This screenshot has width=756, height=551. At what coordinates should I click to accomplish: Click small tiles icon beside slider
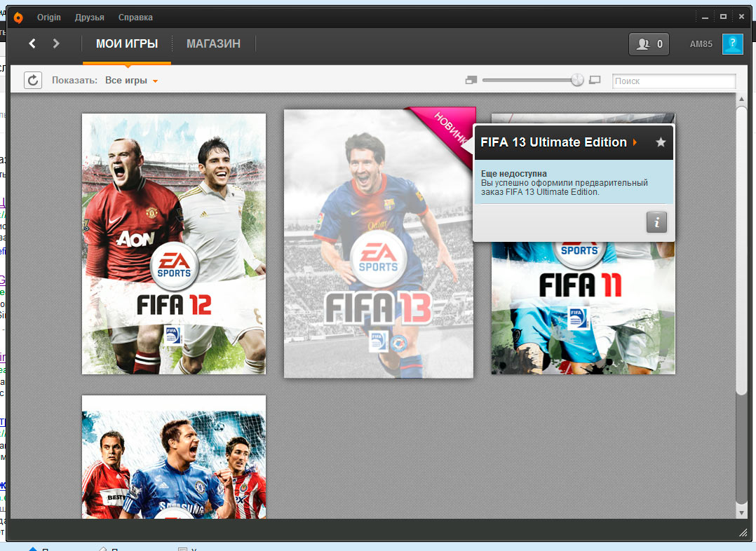click(471, 80)
